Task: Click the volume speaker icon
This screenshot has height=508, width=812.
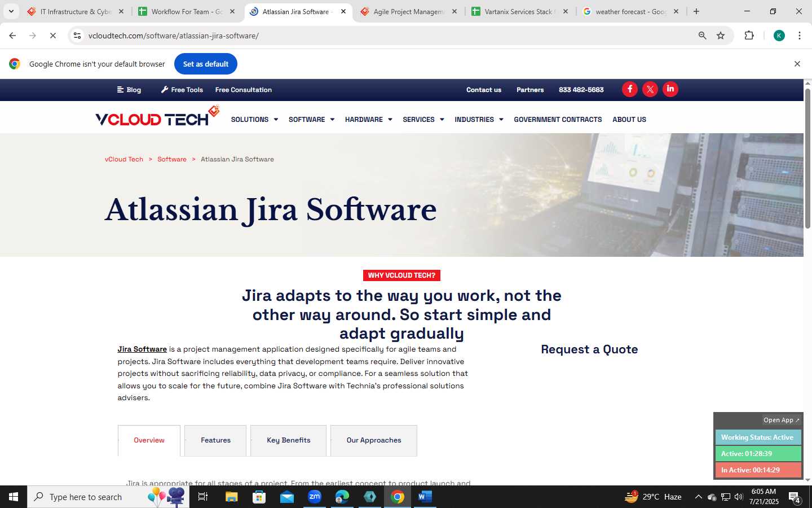Action: point(739,497)
